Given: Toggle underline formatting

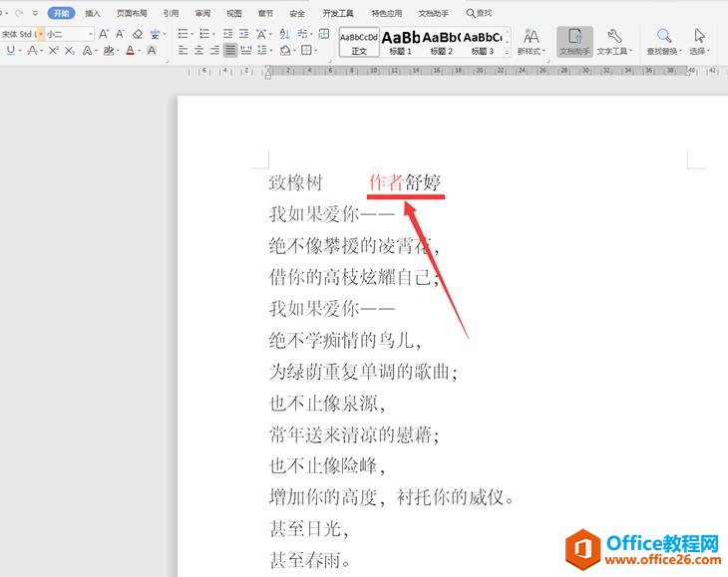Looking at the screenshot, I should 11,50.
